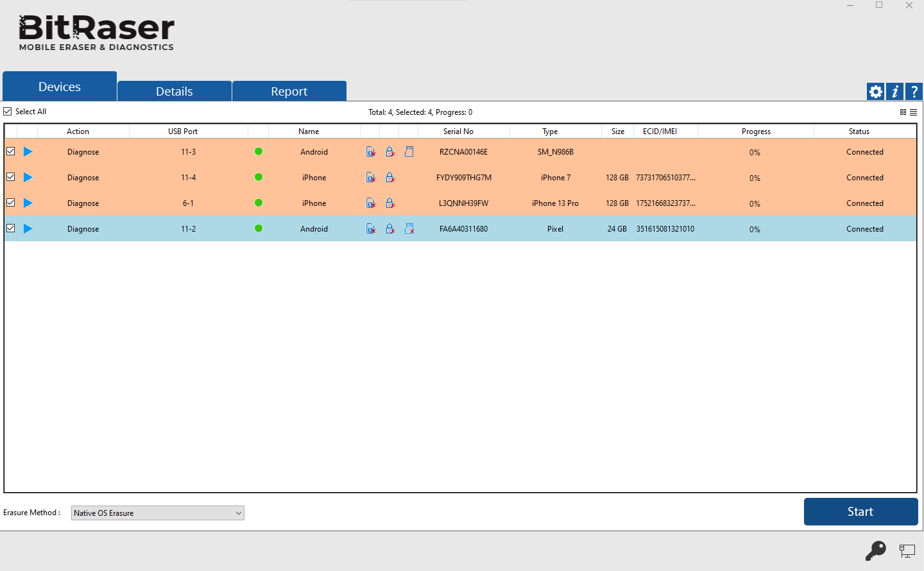Select serial number FYDY909THG7M
Screen dimensions: 924x571
464,178
